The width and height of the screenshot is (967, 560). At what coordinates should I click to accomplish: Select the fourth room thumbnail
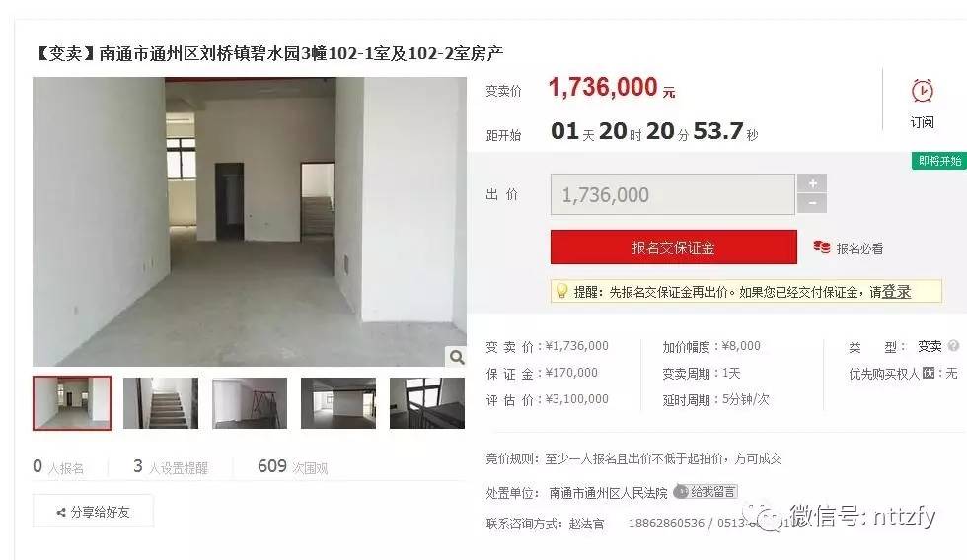tap(338, 403)
